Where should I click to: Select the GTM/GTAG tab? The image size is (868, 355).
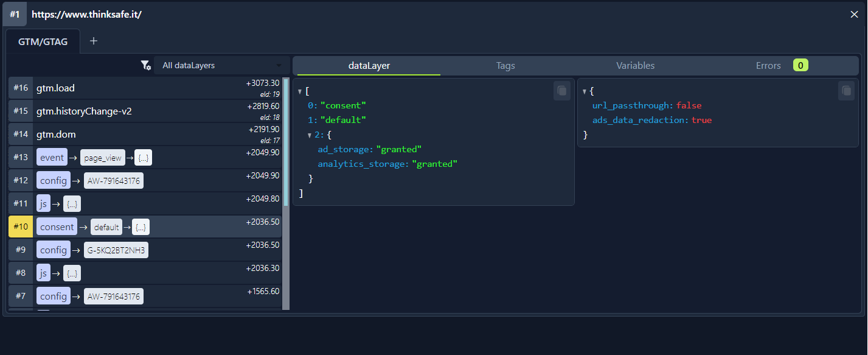pos(43,41)
